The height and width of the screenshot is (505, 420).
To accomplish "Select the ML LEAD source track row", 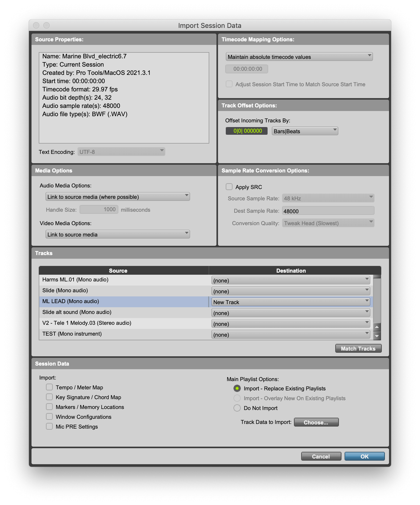I will 124,302.
